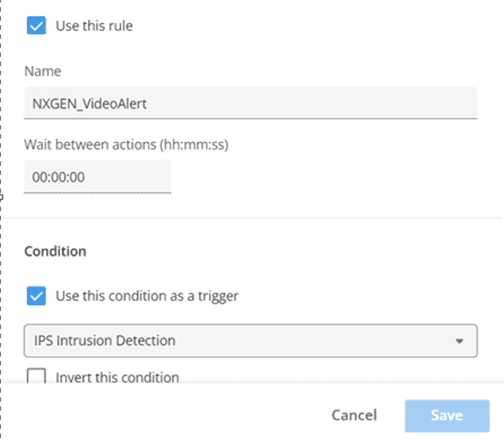The height and width of the screenshot is (440, 504).
Task: Click the IPS Intrusion Detection selected text
Action: pos(104,341)
